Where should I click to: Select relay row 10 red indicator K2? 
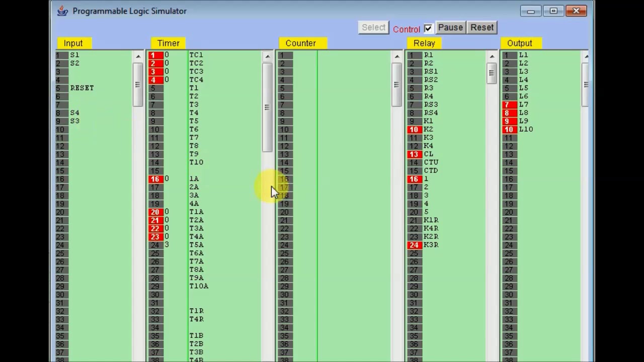pyautogui.click(x=414, y=130)
